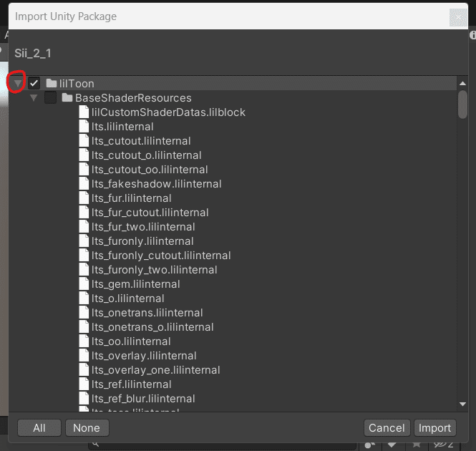Click file icon of lts_ref_blur.lilinternal
476x451 pixels.
click(x=84, y=399)
